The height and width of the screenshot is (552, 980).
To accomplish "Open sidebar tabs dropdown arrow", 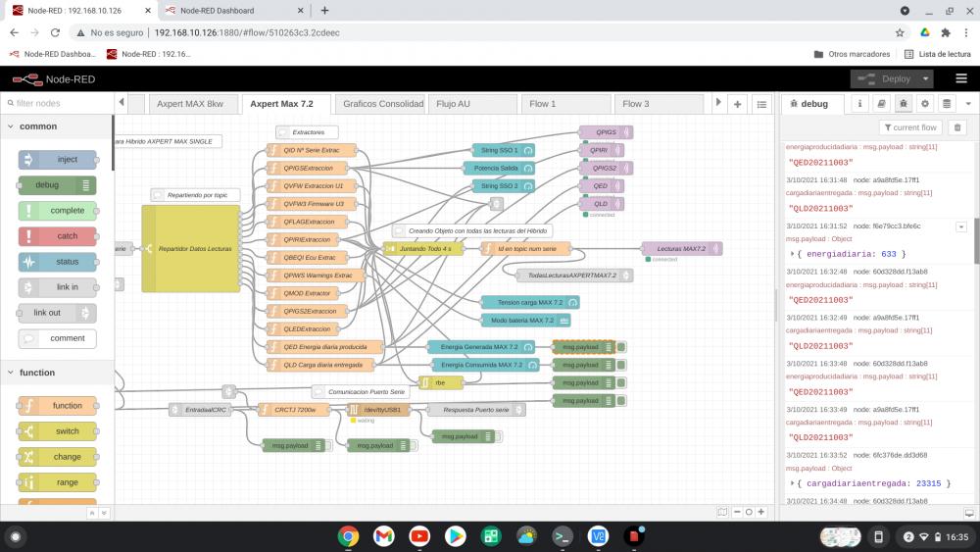I will pyautogui.click(x=969, y=104).
